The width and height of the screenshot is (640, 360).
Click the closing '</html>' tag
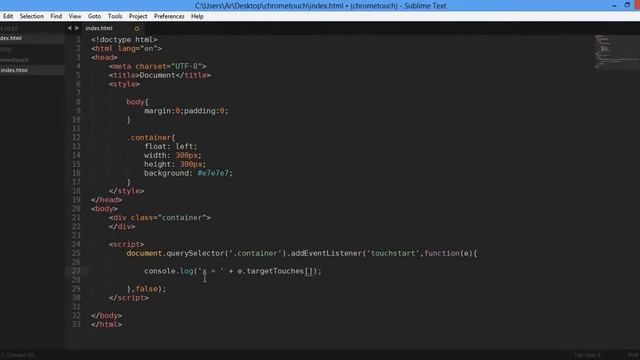point(107,324)
